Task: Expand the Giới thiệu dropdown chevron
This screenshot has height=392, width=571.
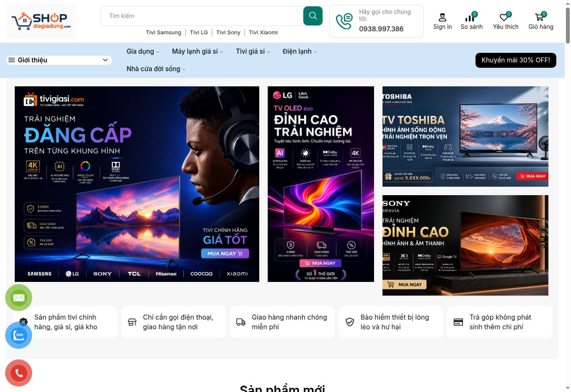Action: [105, 60]
